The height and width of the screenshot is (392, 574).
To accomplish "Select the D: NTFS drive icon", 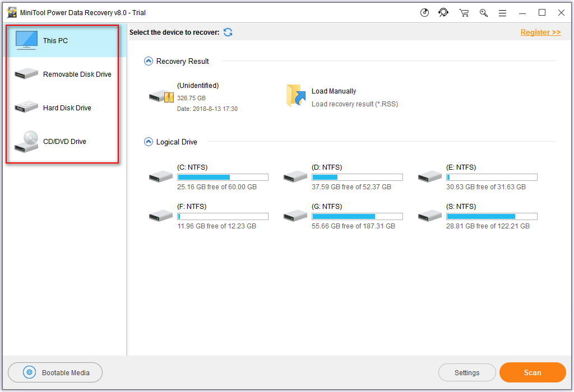I will (295, 176).
